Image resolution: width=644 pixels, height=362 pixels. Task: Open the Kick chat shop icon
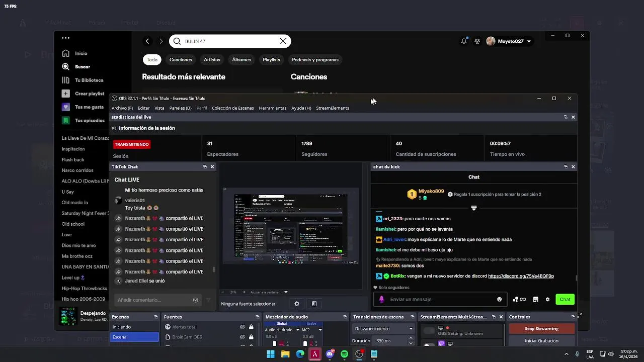(x=535, y=299)
